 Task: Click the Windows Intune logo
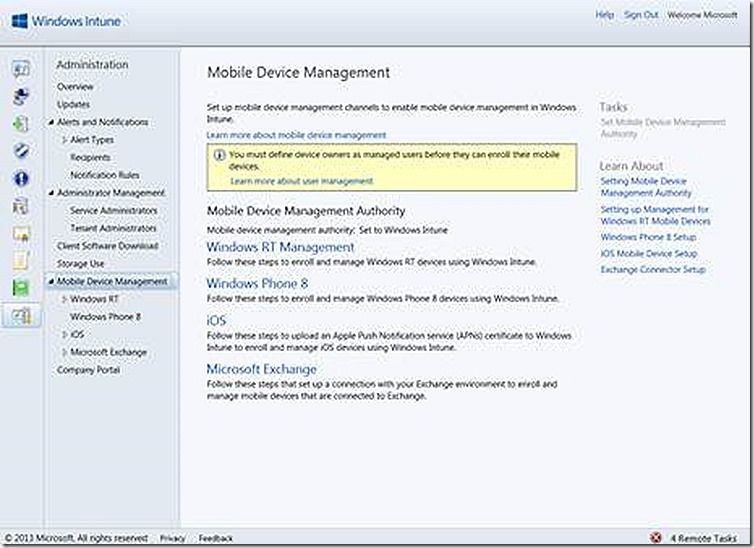pyautogui.click(x=66, y=21)
